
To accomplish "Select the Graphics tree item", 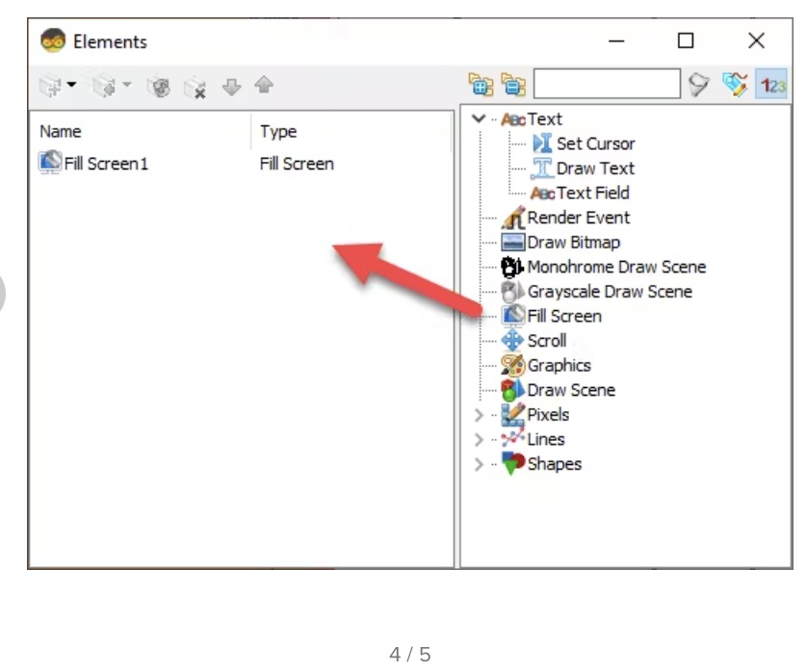I will (559, 366).
